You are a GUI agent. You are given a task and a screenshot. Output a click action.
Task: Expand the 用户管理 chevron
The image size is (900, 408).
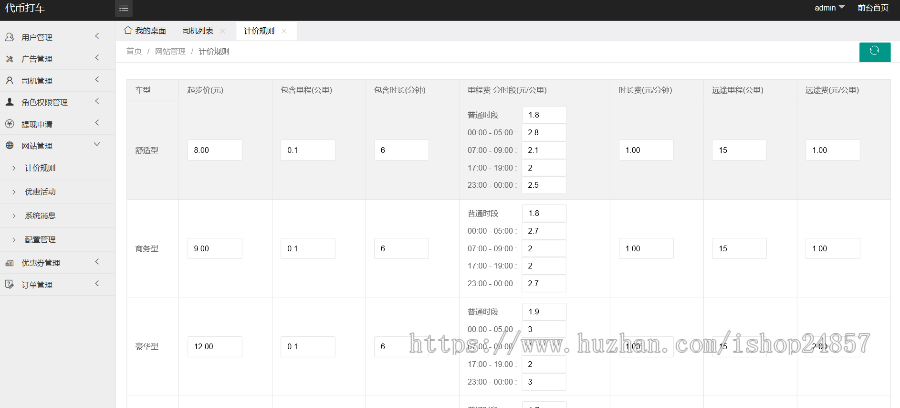(97, 36)
